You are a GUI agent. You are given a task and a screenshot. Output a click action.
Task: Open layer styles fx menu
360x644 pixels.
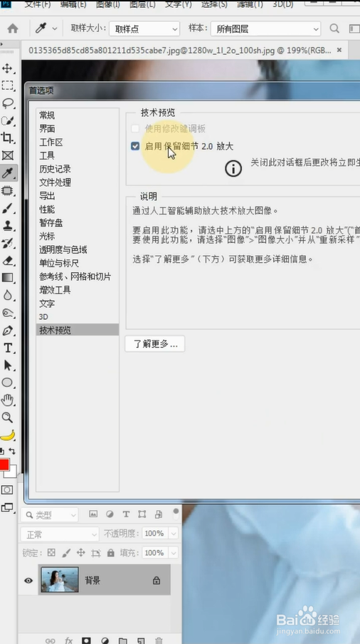(x=68, y=640)
